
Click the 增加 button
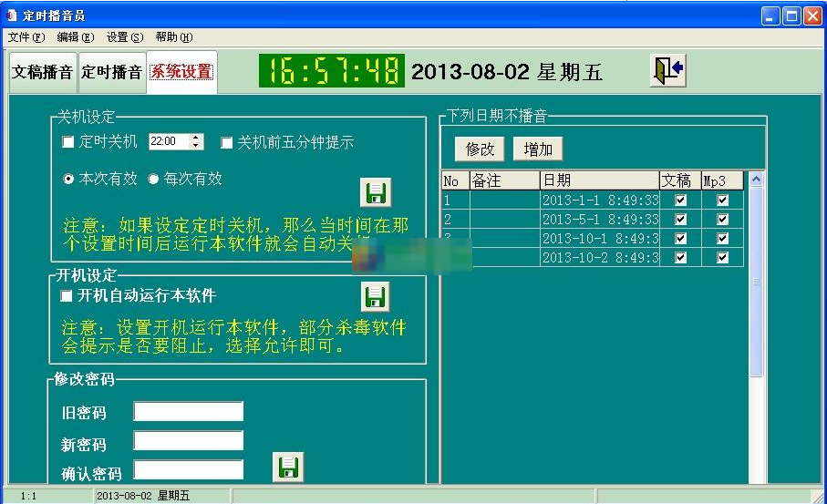537,149
